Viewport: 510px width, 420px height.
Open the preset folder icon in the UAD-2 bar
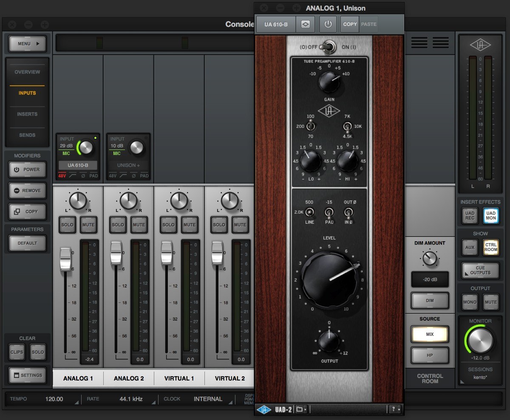click(301, 409)
